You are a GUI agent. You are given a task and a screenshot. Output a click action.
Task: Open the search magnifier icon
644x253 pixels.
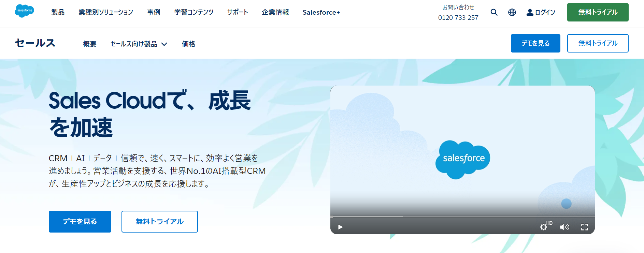click(x=494, y=12)
